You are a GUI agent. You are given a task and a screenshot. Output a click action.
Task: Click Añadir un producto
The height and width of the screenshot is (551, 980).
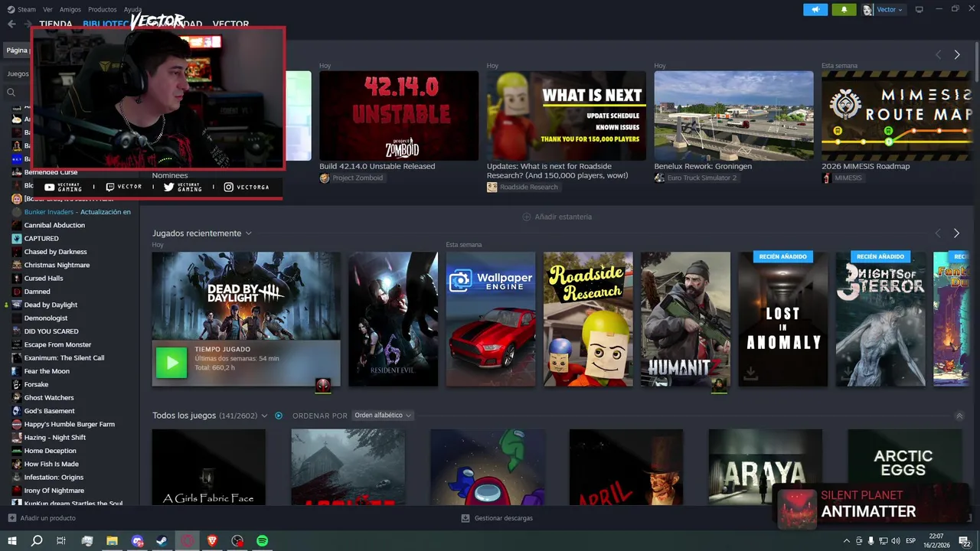click(41, 518)
